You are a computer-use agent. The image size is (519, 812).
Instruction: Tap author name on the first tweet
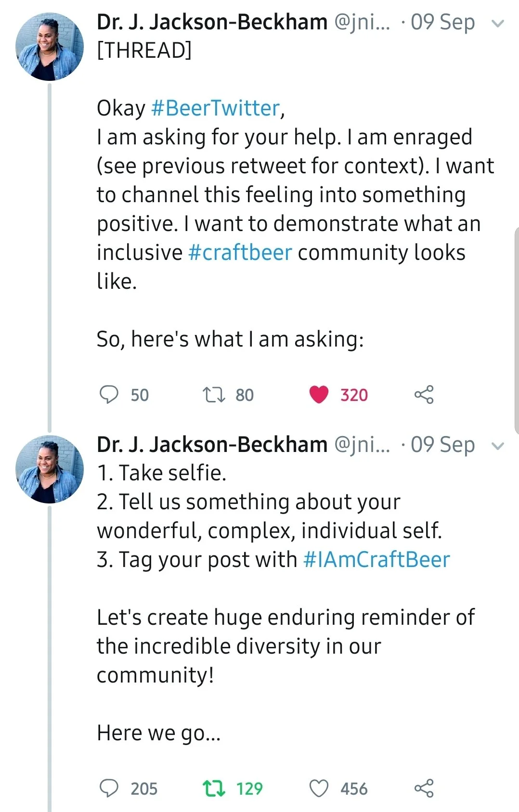[x=212, y=22]
